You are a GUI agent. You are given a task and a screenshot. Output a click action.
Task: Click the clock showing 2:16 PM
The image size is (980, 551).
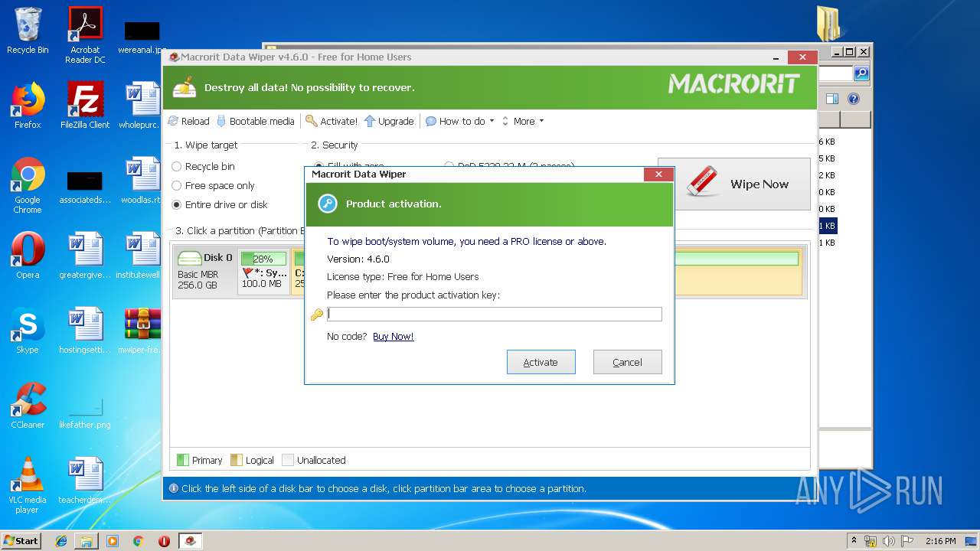[940, 541]
